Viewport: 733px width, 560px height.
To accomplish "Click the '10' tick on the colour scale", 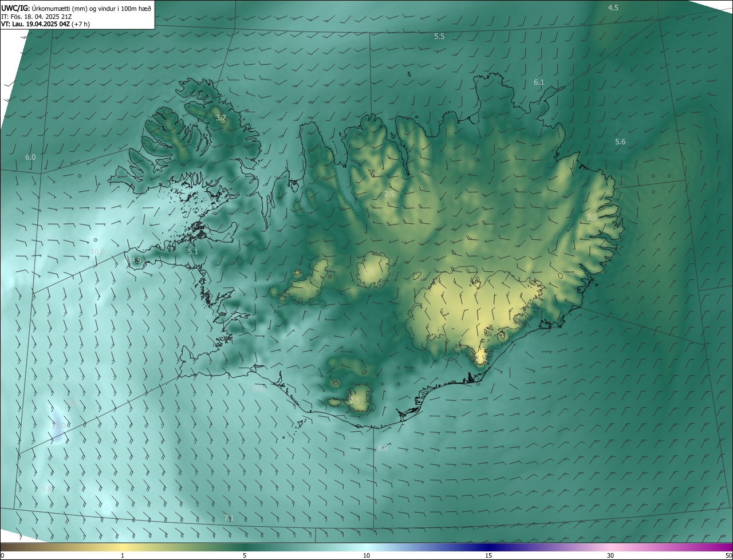I will [366, 555].
